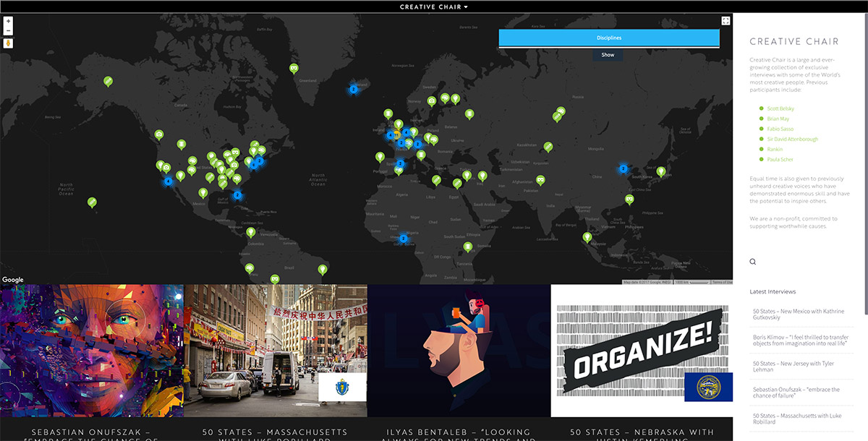Open the Boris Klimov interview link
The image size is (868, 441).
[x=800, y=340]
